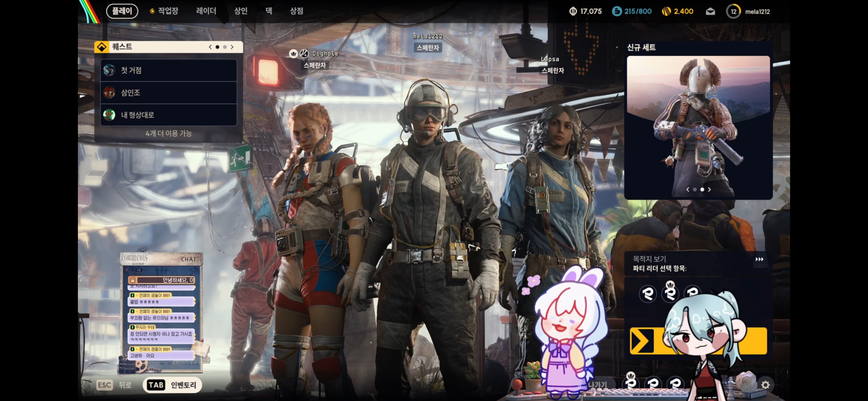Click the 내 형상대로 quest portrait icon
The width and height of the screenshot is (868, 401).
pyautogui.click(x=109, y=115)
